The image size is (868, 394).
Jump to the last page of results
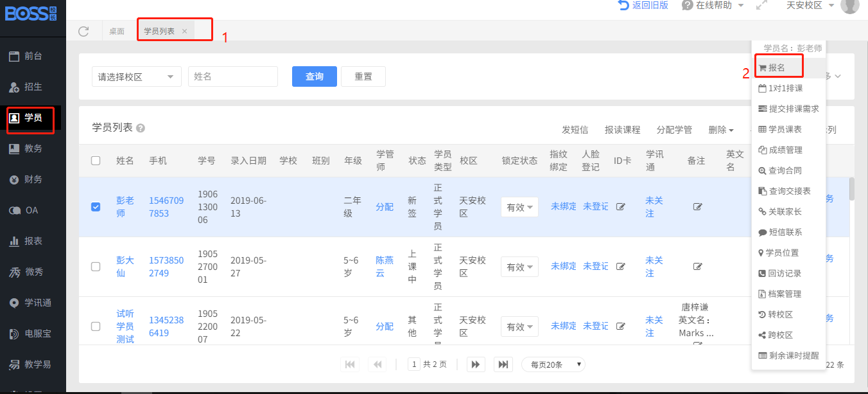click(503, 364)
